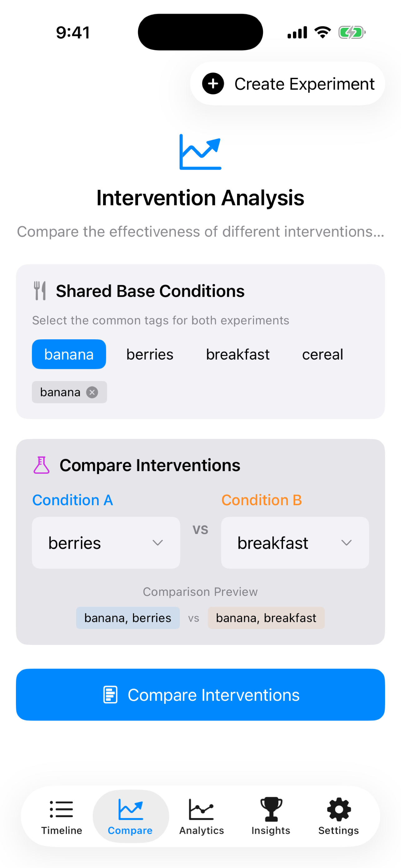Enable the cereal tag
The image size is (401, 868).
pyautogui.click(x=322, y=354)
